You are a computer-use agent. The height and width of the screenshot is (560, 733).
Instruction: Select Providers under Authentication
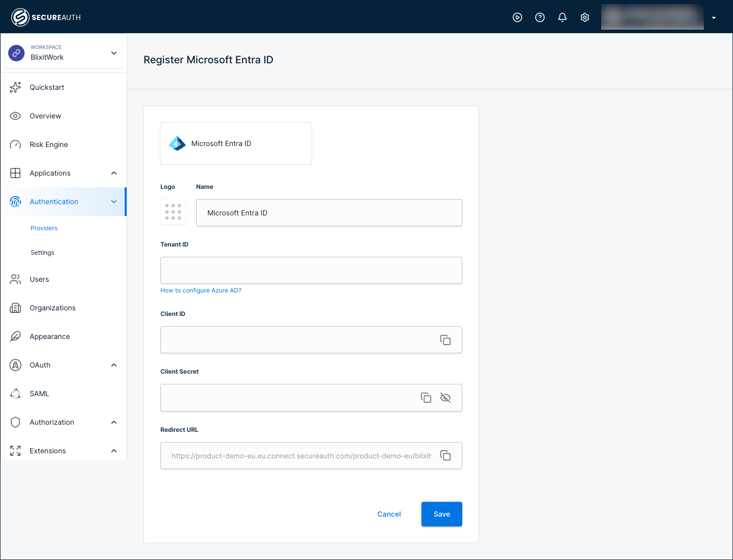44,228
